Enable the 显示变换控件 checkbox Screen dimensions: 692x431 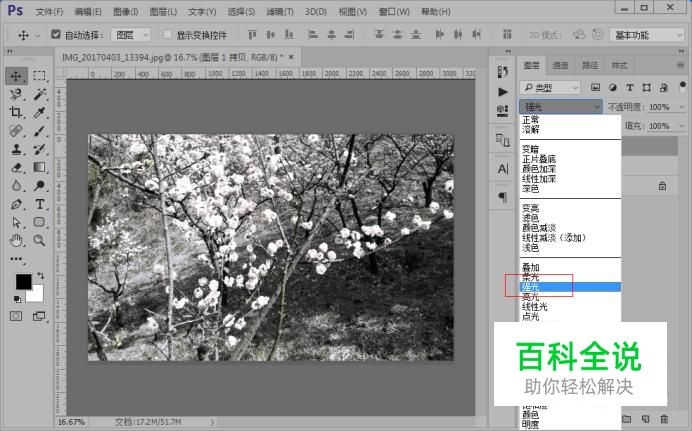tap(168, 35)
